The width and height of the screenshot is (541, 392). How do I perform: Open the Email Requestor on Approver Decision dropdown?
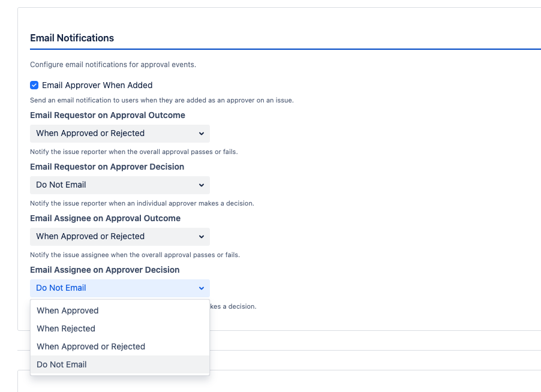tap(119, 185)
